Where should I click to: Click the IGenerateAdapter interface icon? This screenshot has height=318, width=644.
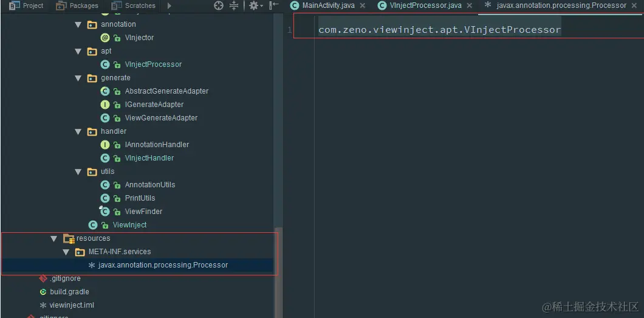(105, 105)
